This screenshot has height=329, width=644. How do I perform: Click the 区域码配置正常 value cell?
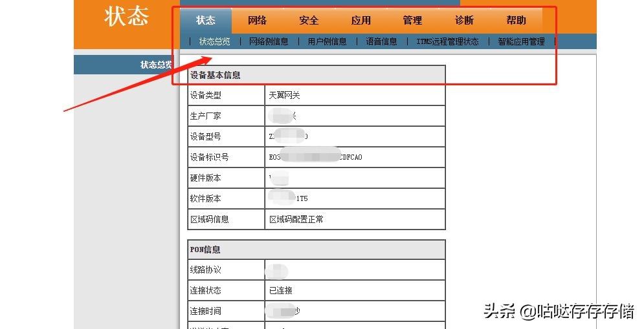click(355, 220)
